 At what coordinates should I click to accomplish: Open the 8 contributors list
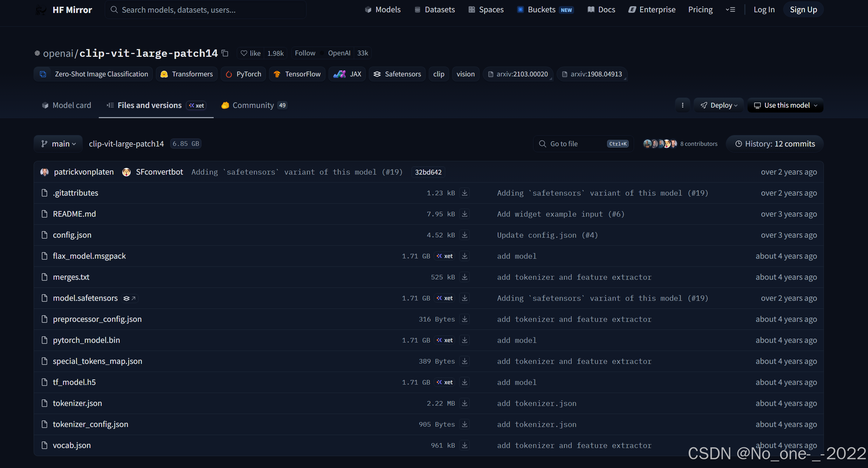point(699,144)
